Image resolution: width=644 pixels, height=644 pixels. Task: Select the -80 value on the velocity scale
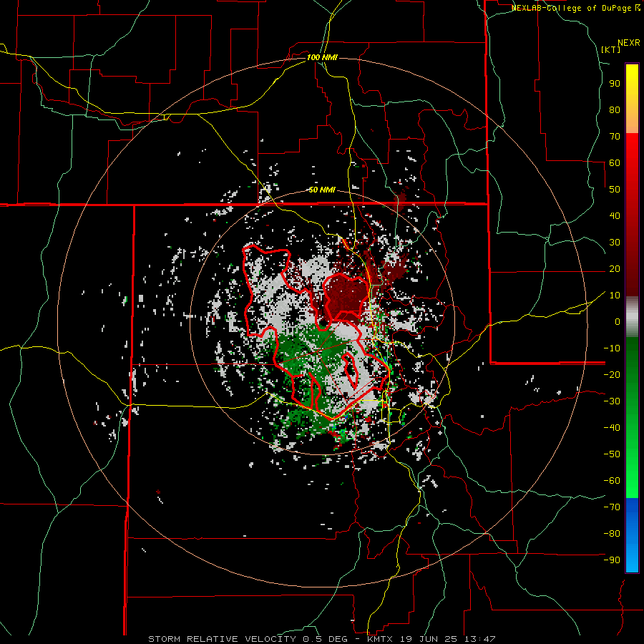click(612, 534)
